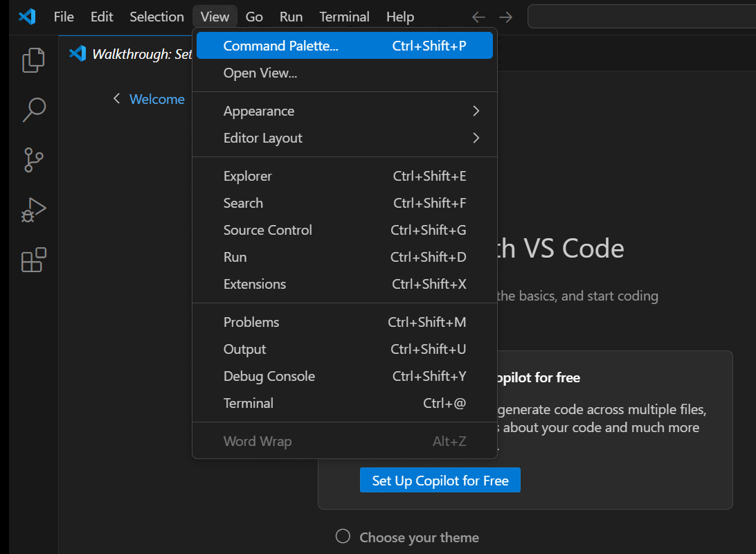The image size is (756, 554).
Task: Click the search box in the title bar
Action: pos(640,16)
